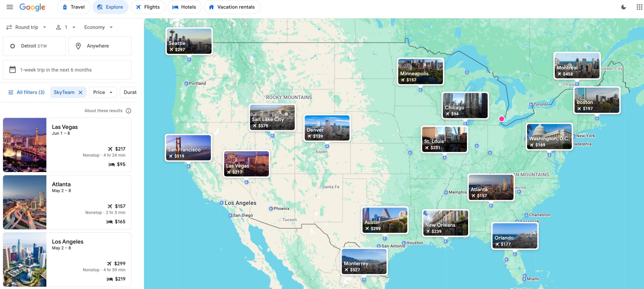The width and height of the screenshot is (644, 289).
Task: Select the Flights airplane icon in the top navigation
Action: [138, 7]
